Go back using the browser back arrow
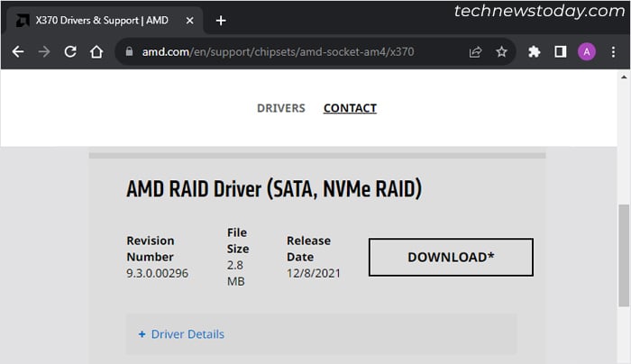 pyautogui.click(x=18, y=52)
